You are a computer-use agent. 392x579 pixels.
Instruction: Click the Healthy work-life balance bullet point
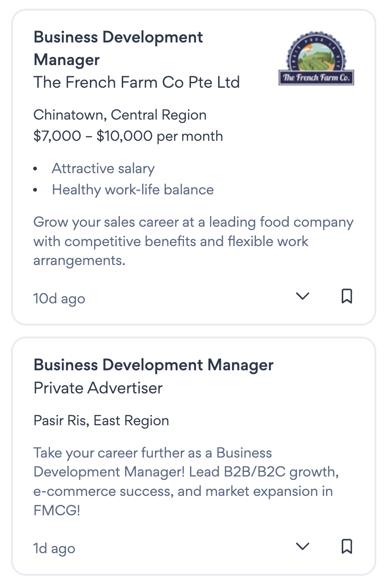(x=133, y=190)
